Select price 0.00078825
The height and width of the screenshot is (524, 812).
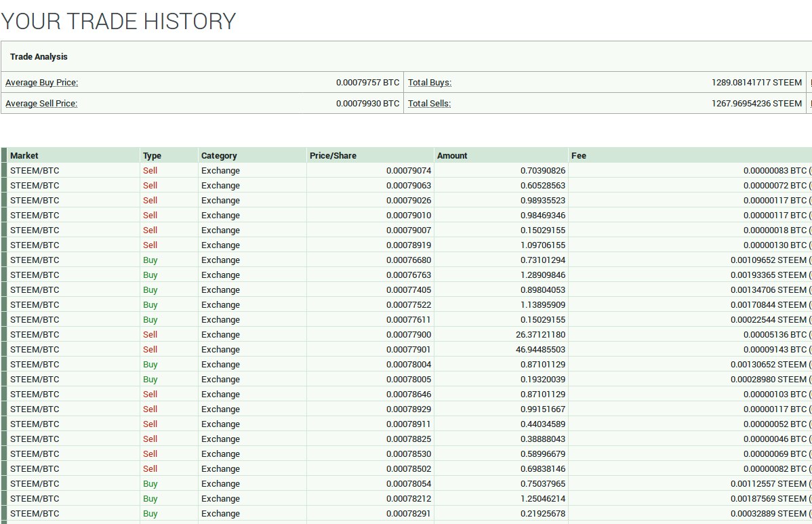[x=409, y=439]
